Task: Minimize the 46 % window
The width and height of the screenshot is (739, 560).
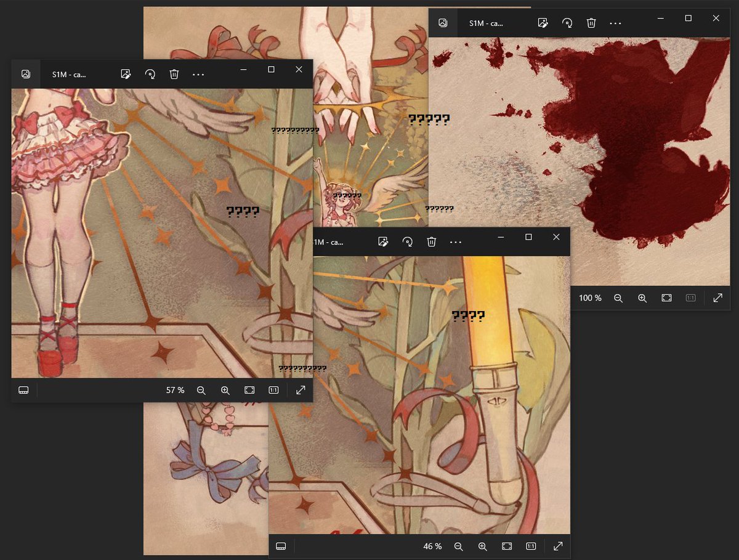Action: [x=501, y=237]
